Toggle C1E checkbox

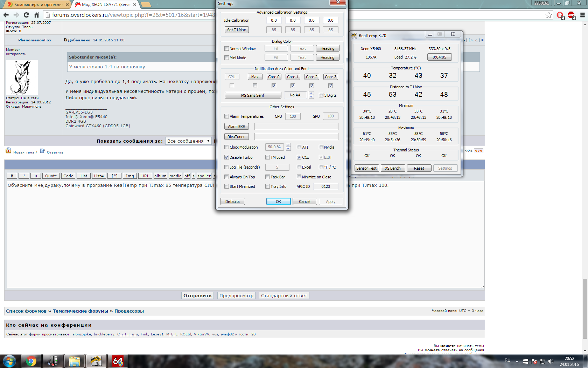(x=299, y=157)
